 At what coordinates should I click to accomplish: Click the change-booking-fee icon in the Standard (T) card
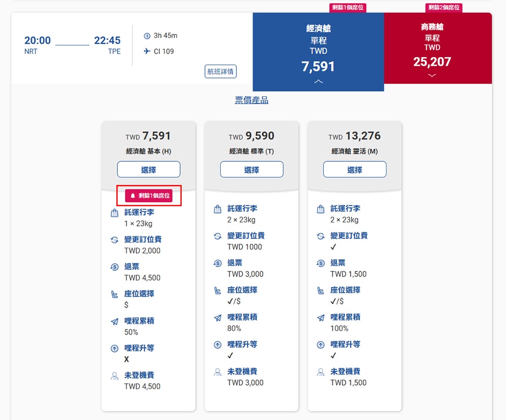[218, 236]
